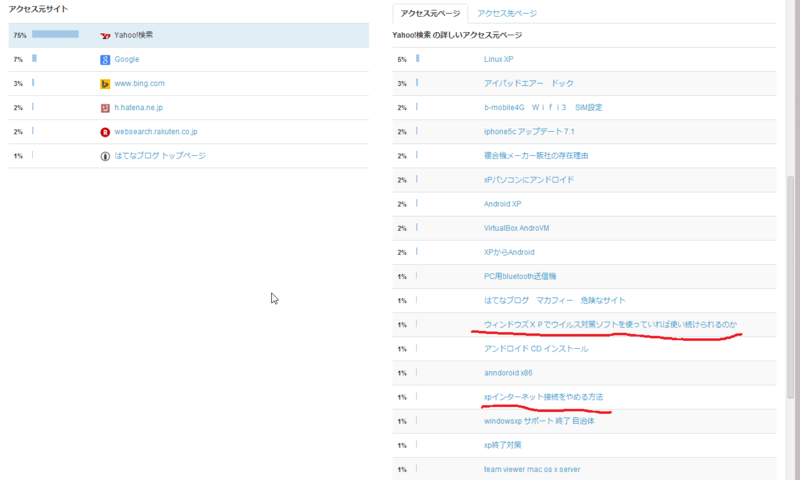Viewport: 800px width, 480px height.
Task: Open the VirtualBox AndroVM query link
Action: pyautogui.click(x=516, y=228)
